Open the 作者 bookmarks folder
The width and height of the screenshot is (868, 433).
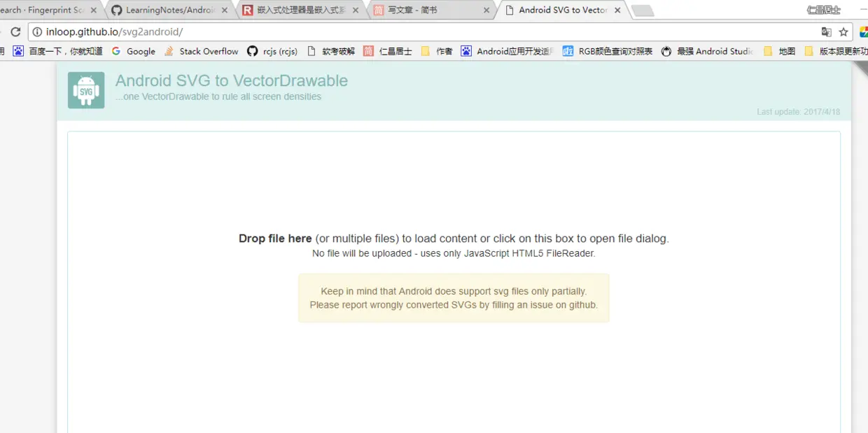[437, 51]
